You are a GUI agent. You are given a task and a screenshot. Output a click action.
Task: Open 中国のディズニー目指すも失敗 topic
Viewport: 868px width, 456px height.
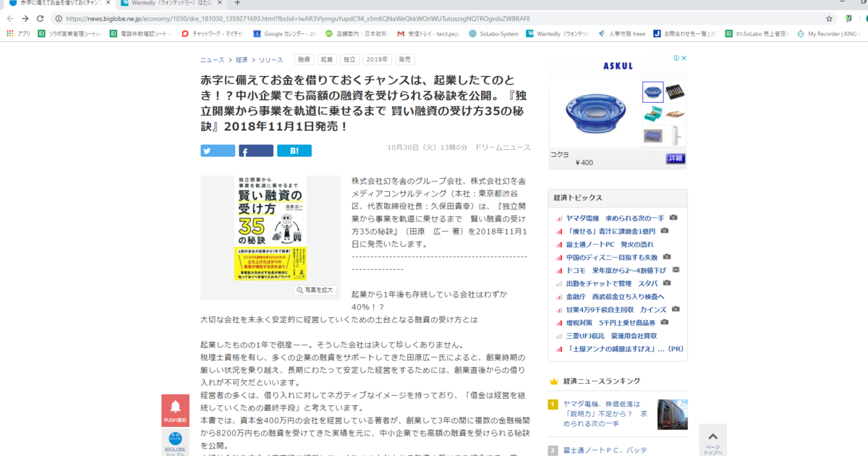[611, 257]
